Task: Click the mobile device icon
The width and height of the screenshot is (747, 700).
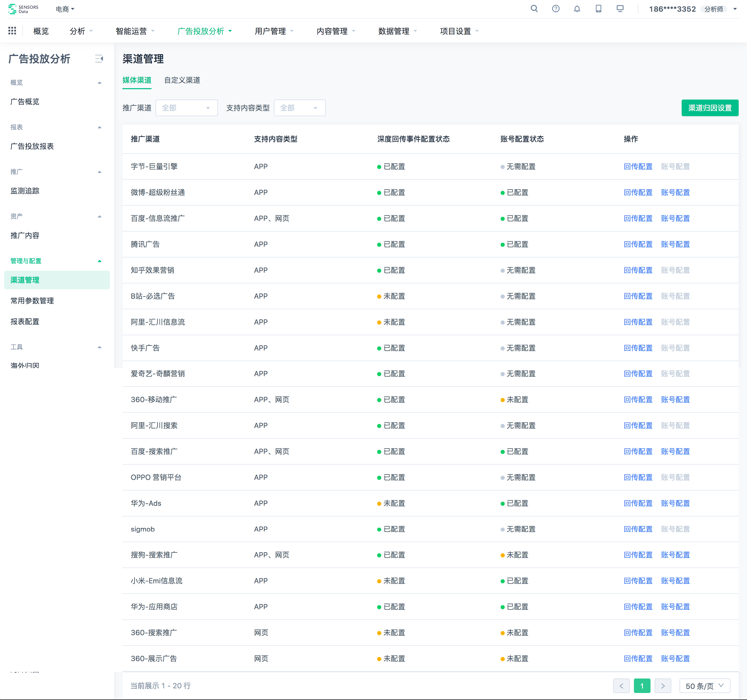Action: click(x=599, y=9)
